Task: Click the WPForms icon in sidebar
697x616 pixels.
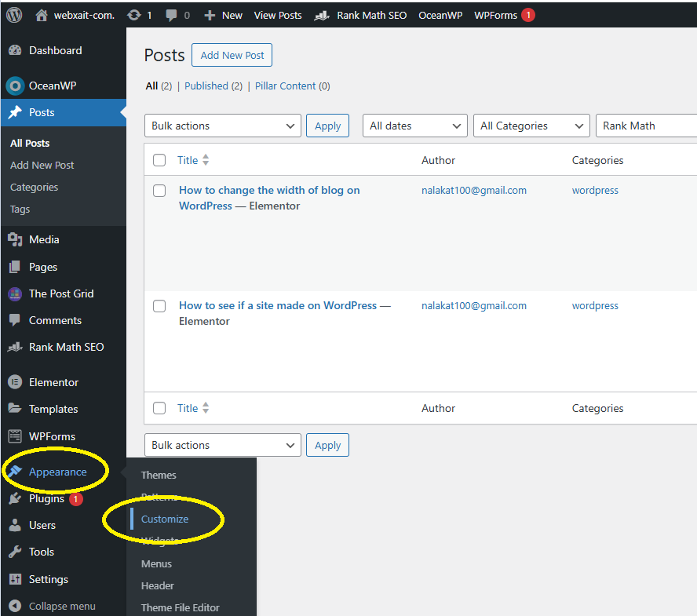Action: coord(15,436)
